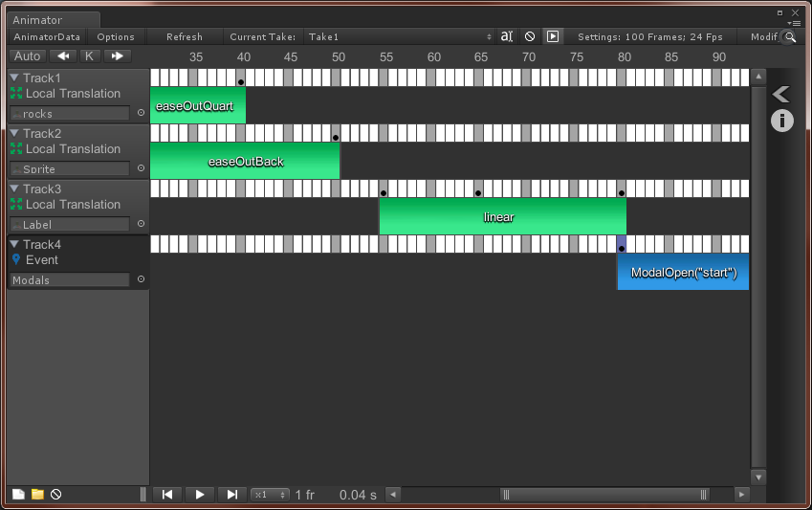Select the Track1 Local Translation label
812x510 pixels.
(x=73, y=94)
